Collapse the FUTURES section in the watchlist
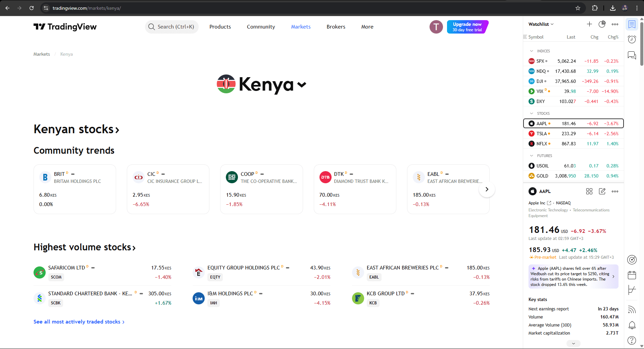The image size is (644, 349). pyautogui.click(x=531, y=155)
